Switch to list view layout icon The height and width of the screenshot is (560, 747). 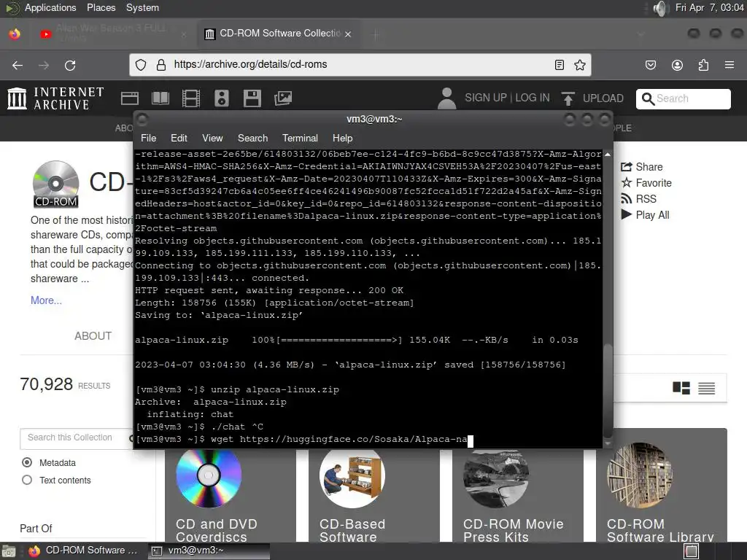[x=706, y=388]
